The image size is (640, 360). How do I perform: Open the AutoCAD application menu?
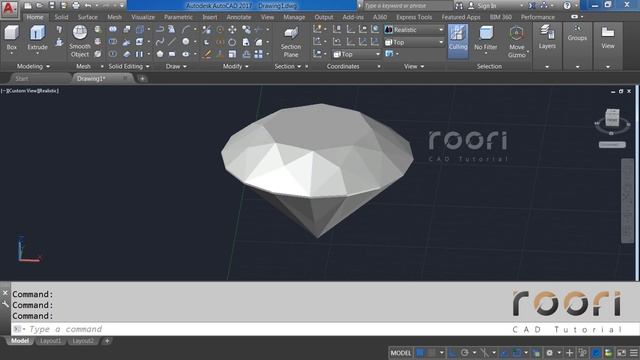(x=9, y=9)
